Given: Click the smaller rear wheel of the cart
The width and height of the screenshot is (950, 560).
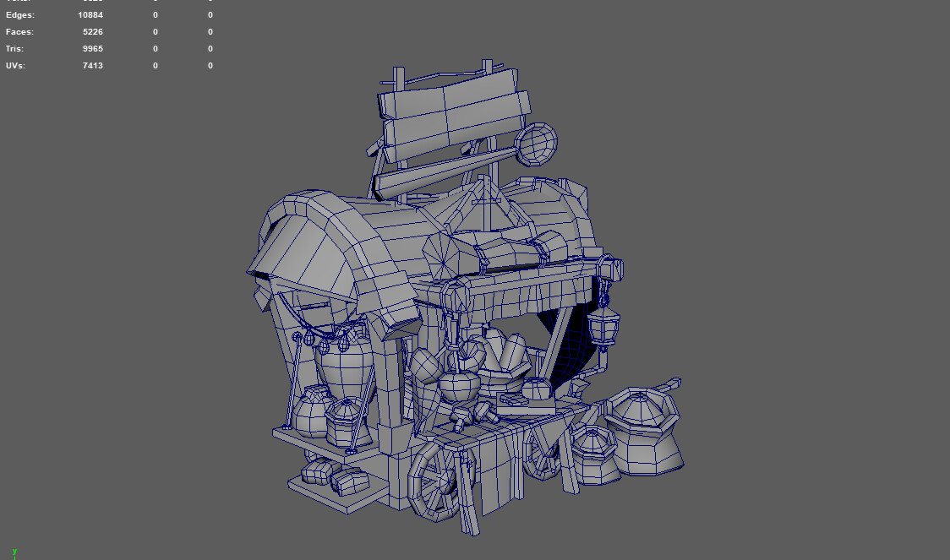Looking at the screenshot, I should coord(541,456).
